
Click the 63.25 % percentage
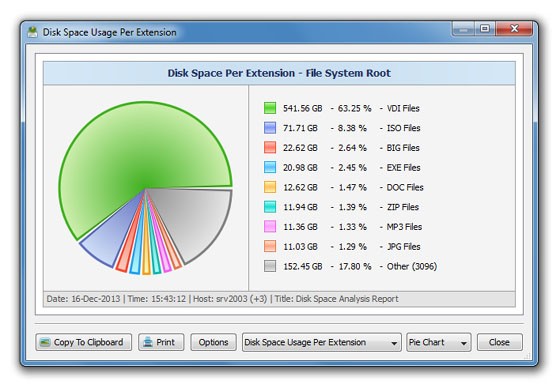pyautogui.click(x=354, y=108)
